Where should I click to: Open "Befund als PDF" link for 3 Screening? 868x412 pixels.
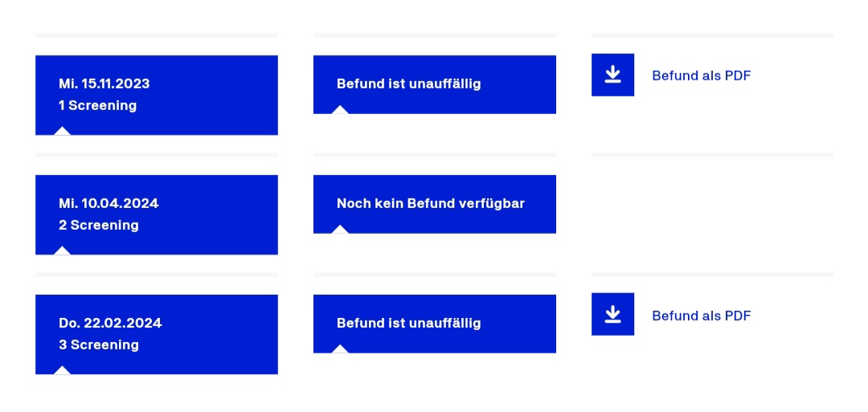[701, 316]
